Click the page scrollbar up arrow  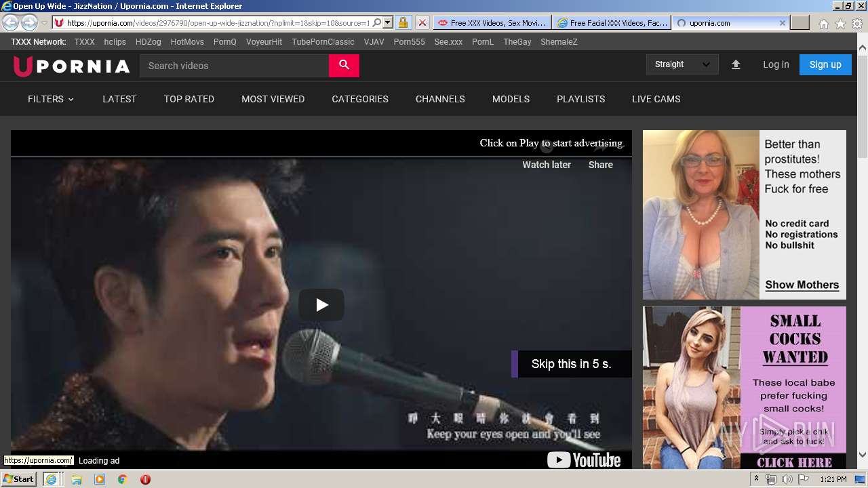[862, 47]
